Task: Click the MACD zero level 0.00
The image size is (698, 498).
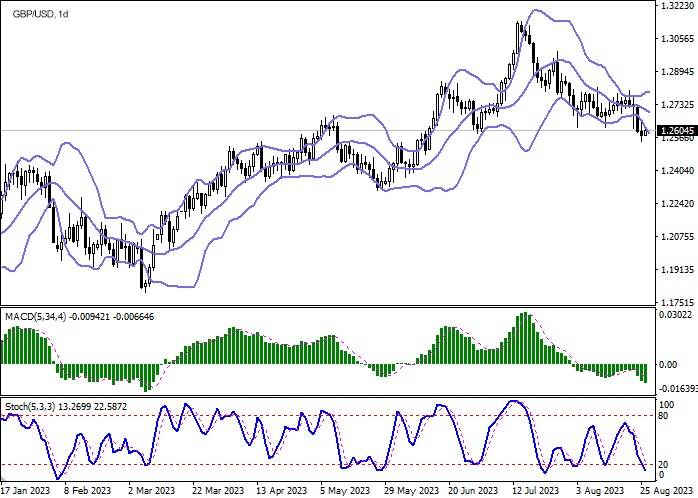Action: pyautogui.click(x=670, y=364)
